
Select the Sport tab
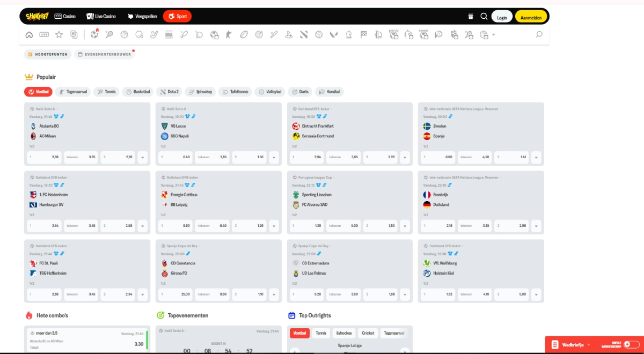[x=177, y=17]
